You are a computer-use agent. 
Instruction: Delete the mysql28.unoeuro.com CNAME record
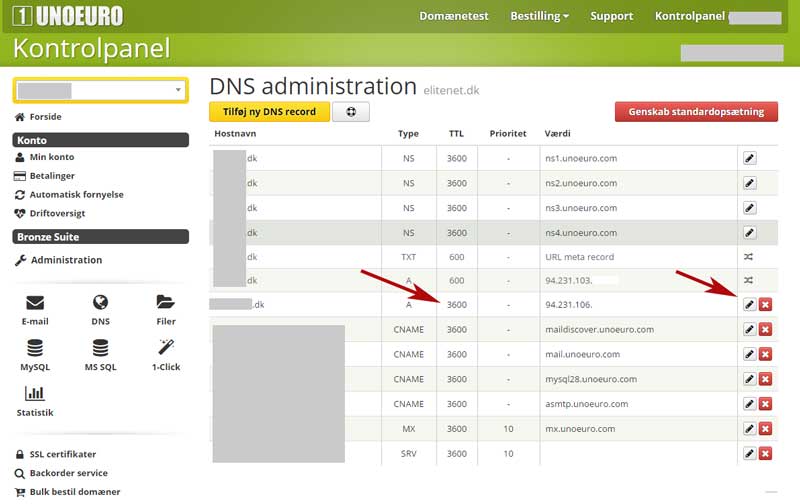[765, 379]
